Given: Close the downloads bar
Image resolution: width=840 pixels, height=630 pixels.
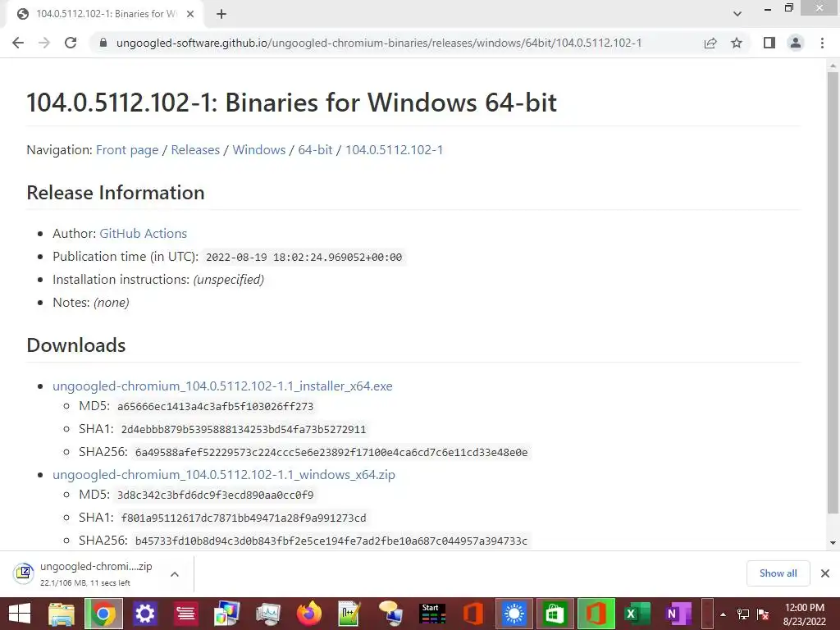Looking at the screenshot, I should pyautogui.click(x=825, y=573).
